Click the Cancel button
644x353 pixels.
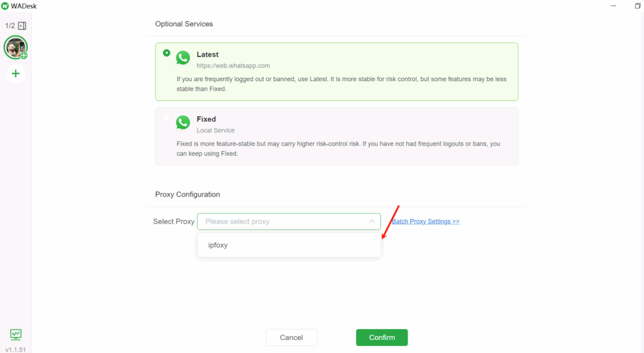pyautogui.click(x=291, y=337)
